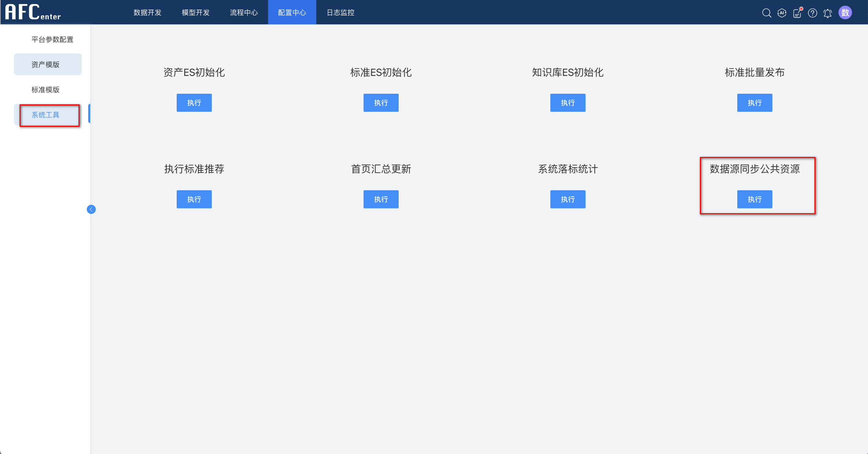Collapse the sidebar with blue chevron
The image size is (868, 454).
click(91, 209)
